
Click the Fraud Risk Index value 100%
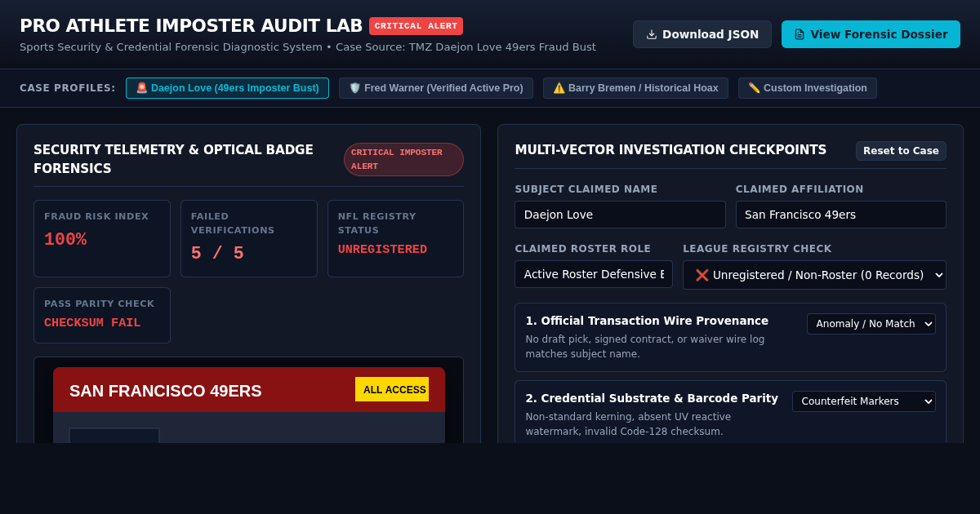click(x=65, y=240)
